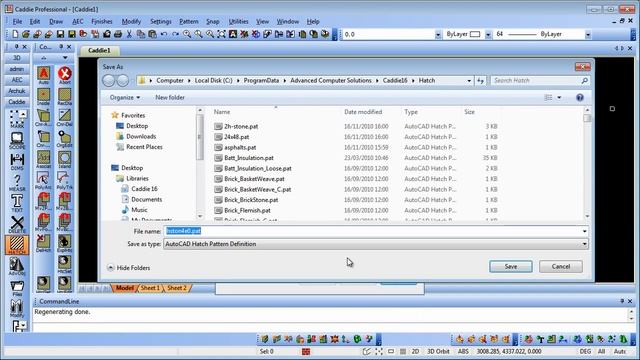Click the Open file folder toolbar icon

click(26, 34)
